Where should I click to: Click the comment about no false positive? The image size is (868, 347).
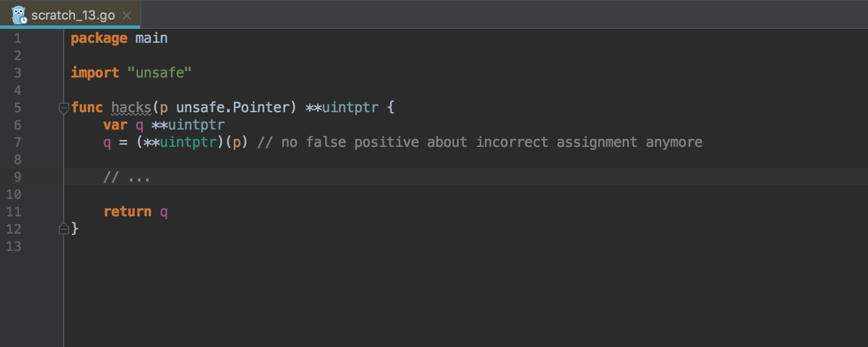click(480, 142)
